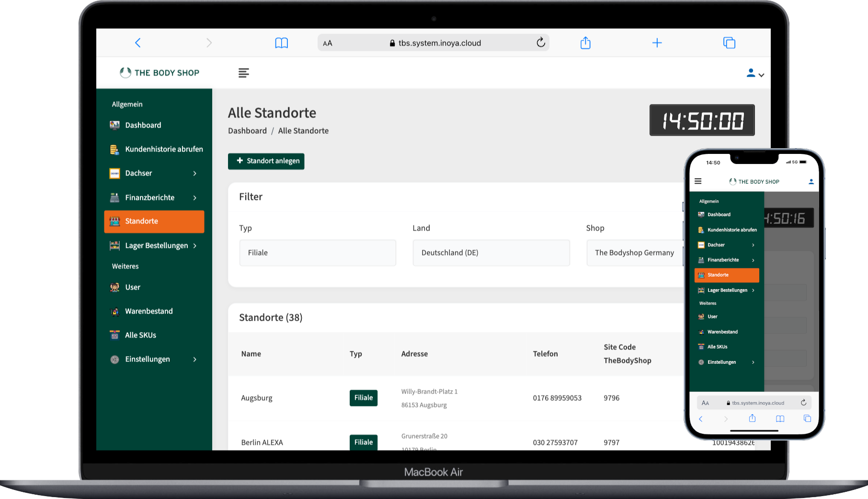
Task: Open the Land filter showing Deutschland (DE)
Action: pos(491,253)
